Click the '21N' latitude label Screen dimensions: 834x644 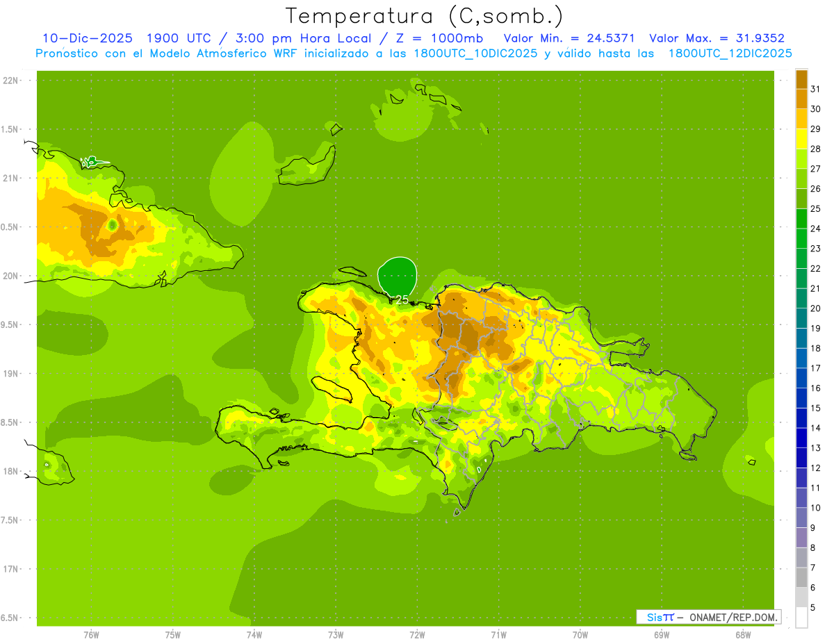(12, 178)
